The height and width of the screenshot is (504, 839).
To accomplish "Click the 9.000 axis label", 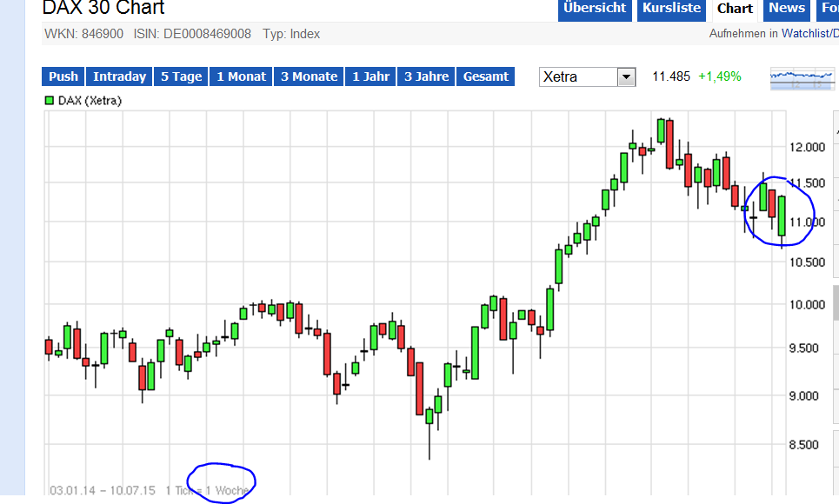I will [803, 396].
